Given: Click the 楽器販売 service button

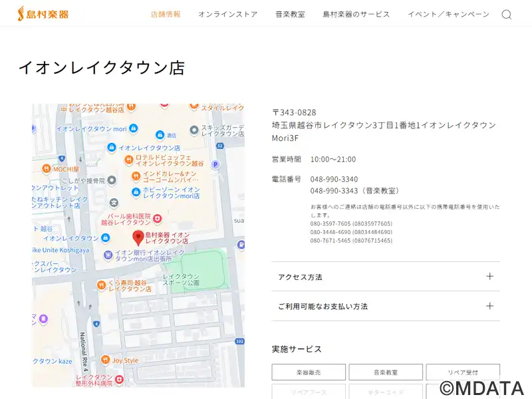Looking at the screenshot, I should [309, 372].
